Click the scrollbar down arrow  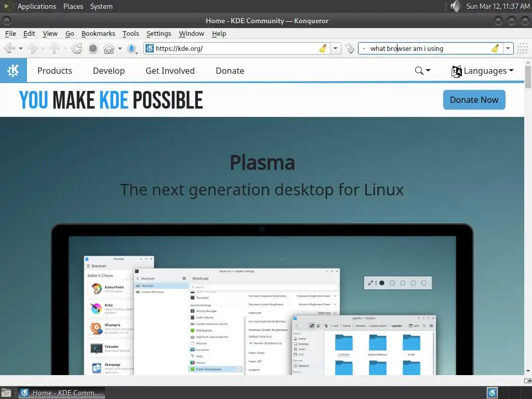click(x=528, y=371)
